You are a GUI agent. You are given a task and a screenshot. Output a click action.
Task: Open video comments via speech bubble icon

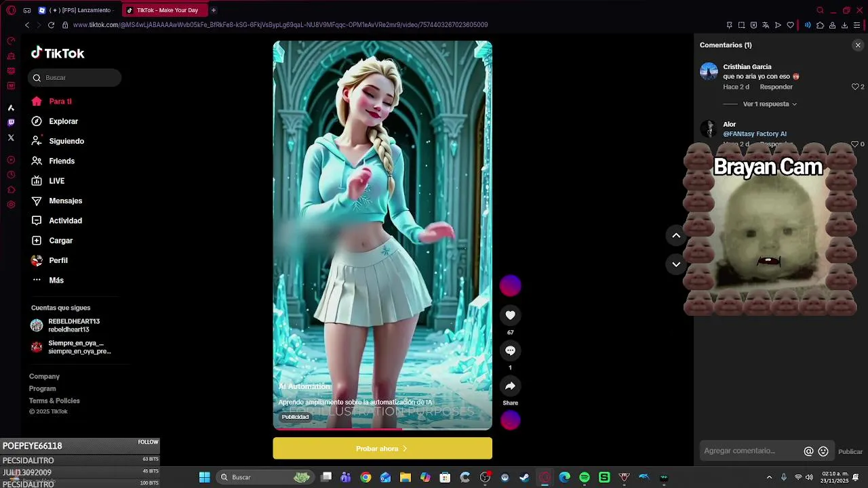(x=510, y=350)
